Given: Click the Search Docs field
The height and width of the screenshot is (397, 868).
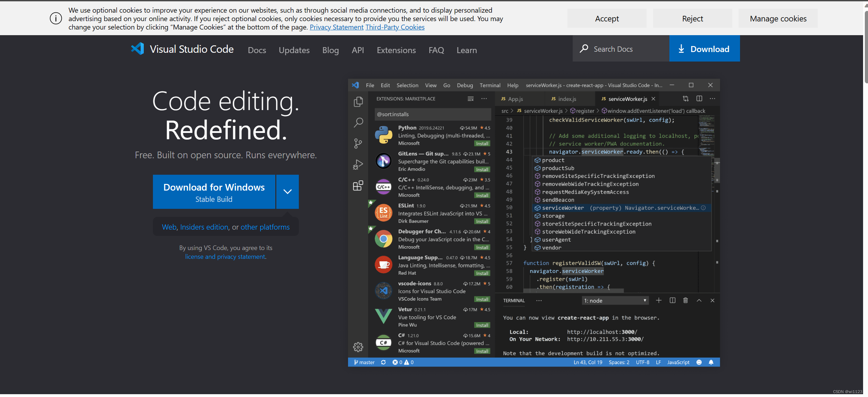Looking at the screenshot, I should click(x=621, y=49).
